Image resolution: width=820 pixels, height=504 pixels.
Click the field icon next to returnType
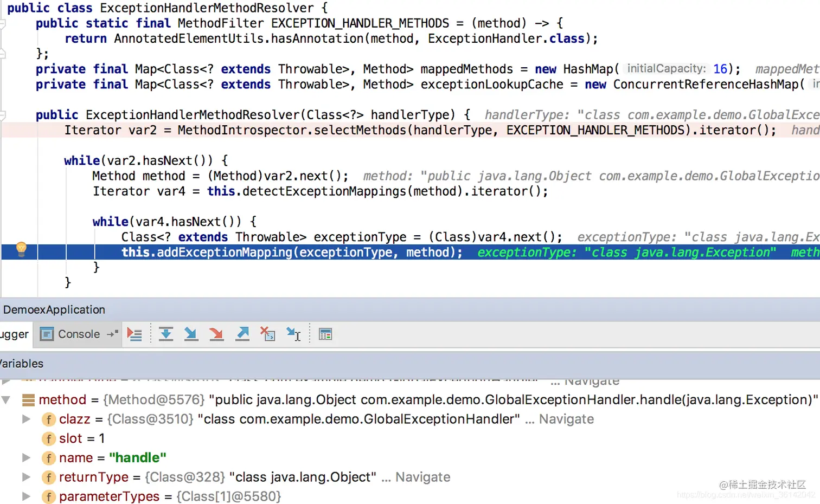click(x=49, y=477)
